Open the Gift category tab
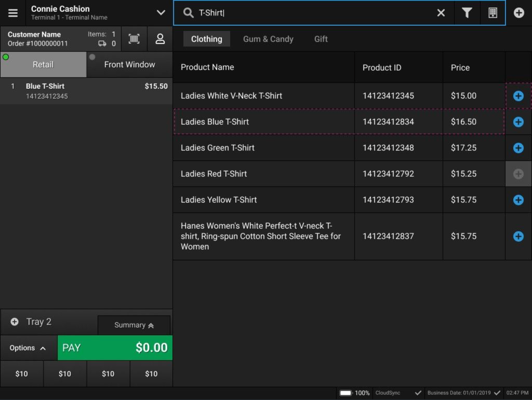This screenshot has width=532, height=400. [321, 39]
